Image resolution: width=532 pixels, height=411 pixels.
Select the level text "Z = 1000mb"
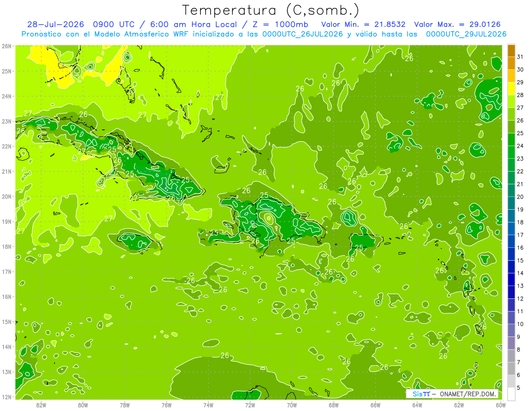point(281,24)
